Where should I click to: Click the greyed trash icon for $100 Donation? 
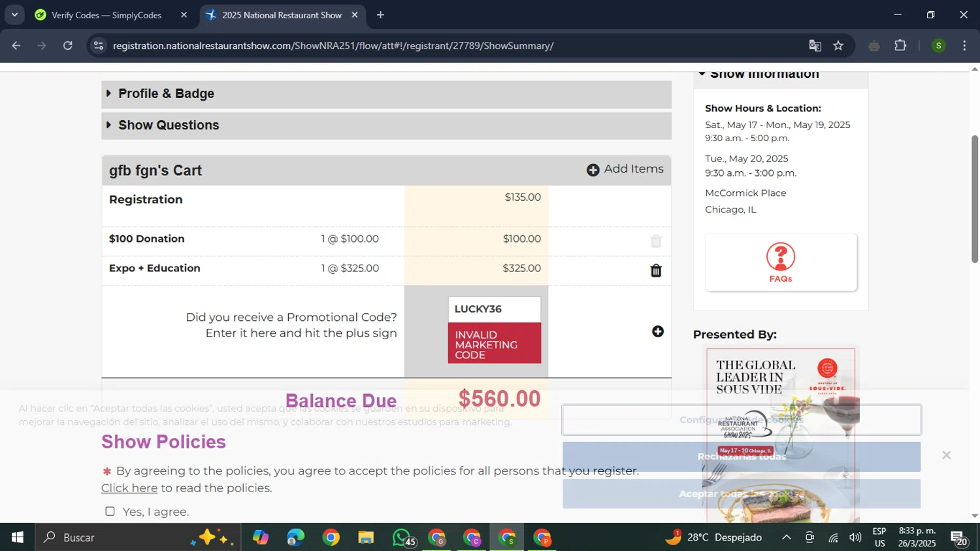(656, 241)
